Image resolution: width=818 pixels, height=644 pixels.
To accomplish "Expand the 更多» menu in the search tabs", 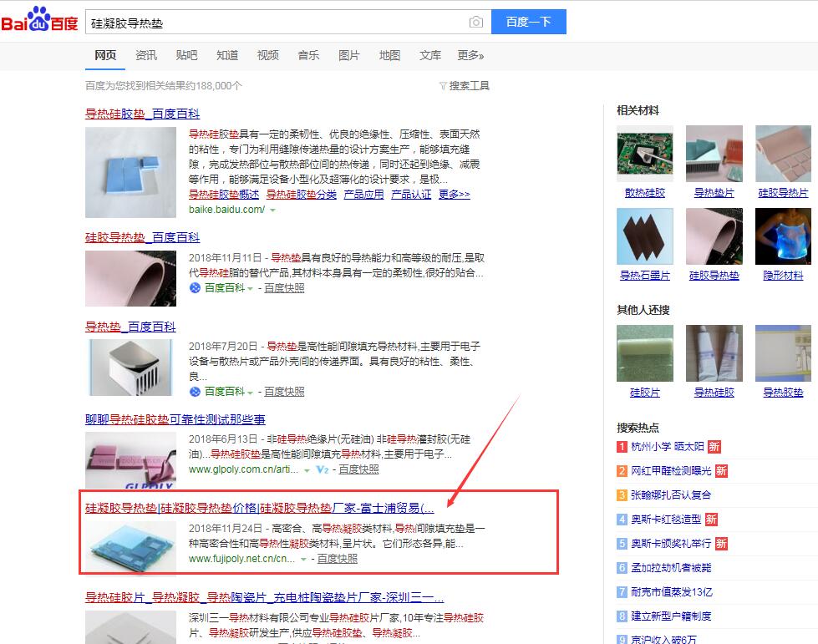I will (x=470, y=56).
